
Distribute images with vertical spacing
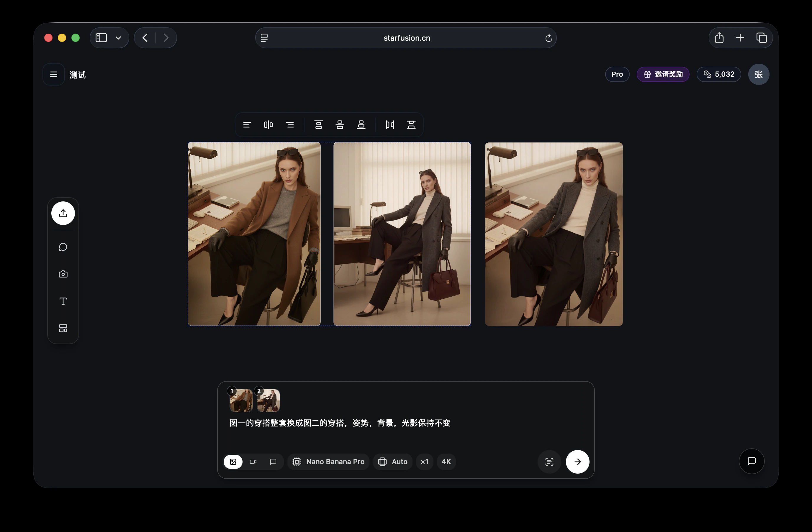(411, 125)
